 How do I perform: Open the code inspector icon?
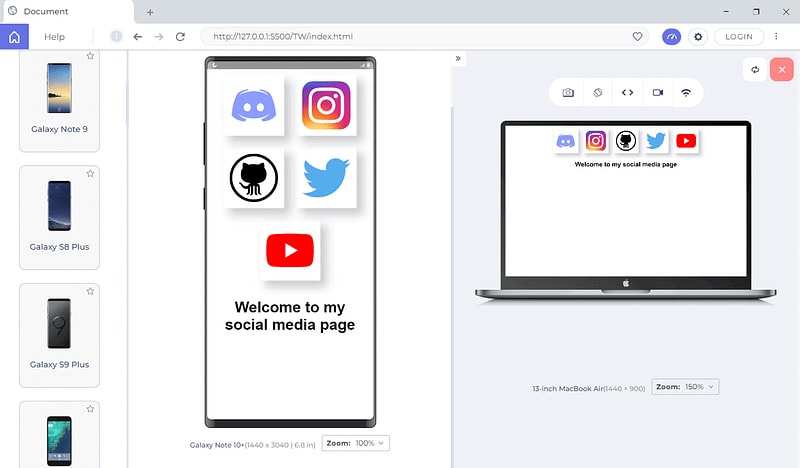tap(628, 92)
